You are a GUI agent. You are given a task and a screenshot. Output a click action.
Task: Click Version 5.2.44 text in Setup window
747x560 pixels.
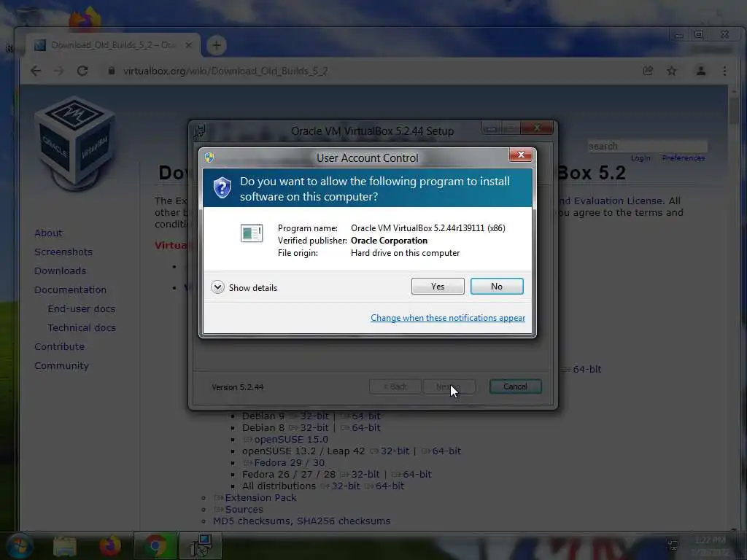(238, 387)
